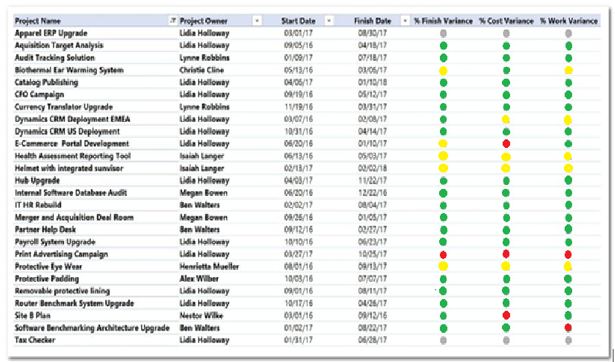Image resolution: width=615 pixels, height=362 pixels.
Task: Click owner Christie Cline cell
Action: click(x=202, y=70)
